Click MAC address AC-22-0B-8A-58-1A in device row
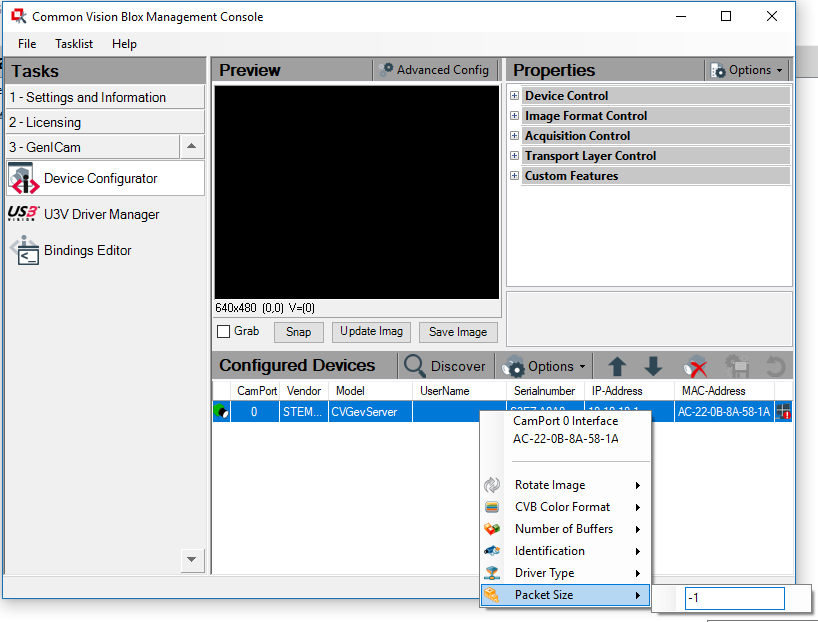This screenshot has height=622, width=818. [724, 412]
